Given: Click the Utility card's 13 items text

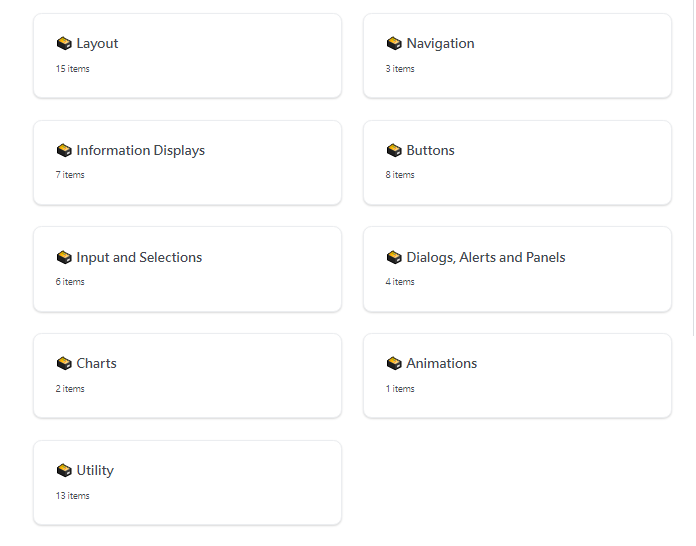Looking at the screenshot, I should pos(72,496).
